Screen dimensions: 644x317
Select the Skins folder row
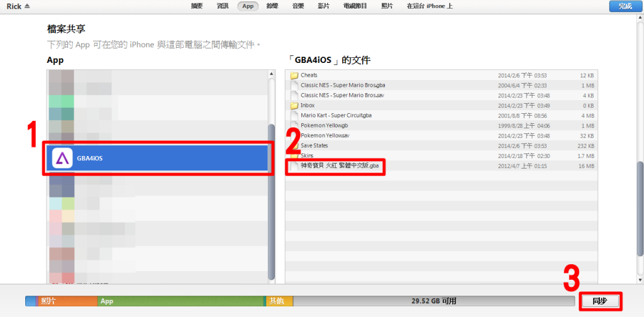(441, 156)
